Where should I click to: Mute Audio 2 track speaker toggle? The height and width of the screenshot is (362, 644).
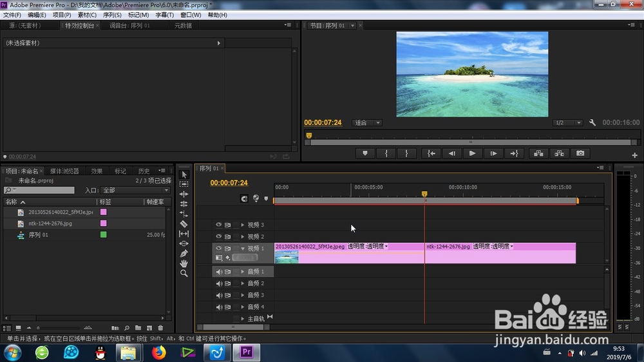click(219, 283)
